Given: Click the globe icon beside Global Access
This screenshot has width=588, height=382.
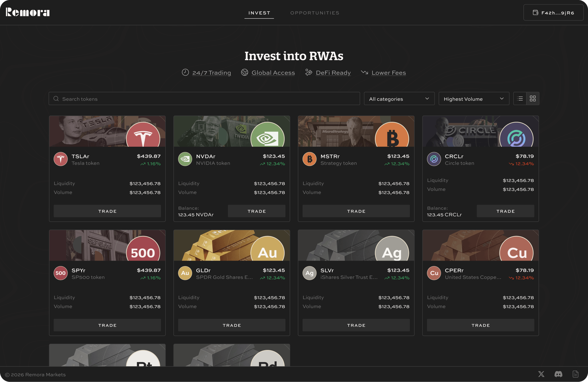Looking at the screenshot, I should click(x=244, y=73).
